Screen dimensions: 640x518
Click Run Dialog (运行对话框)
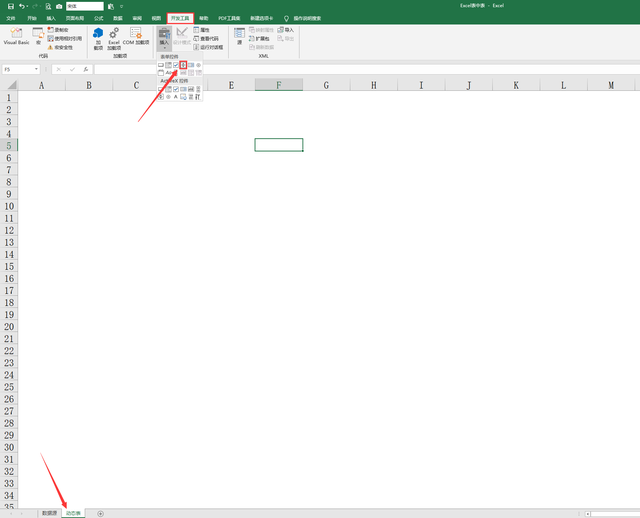[x=208, y=47]
